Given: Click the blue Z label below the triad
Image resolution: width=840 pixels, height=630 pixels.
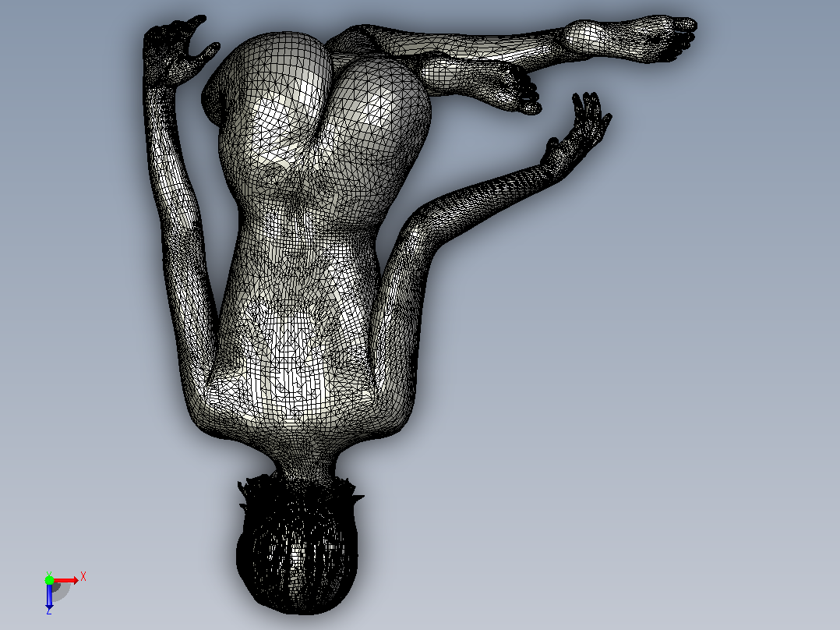Looking at the screenshot, I should pos(49,611).
